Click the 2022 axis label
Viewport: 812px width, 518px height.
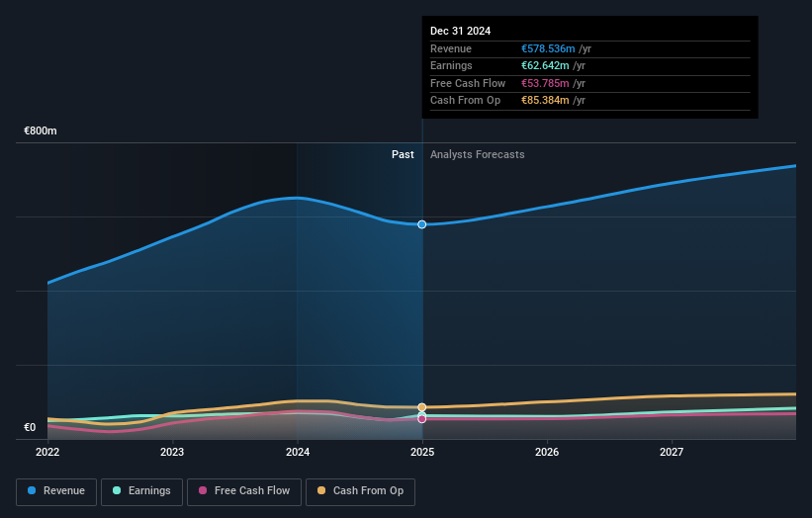coord(47,452)
